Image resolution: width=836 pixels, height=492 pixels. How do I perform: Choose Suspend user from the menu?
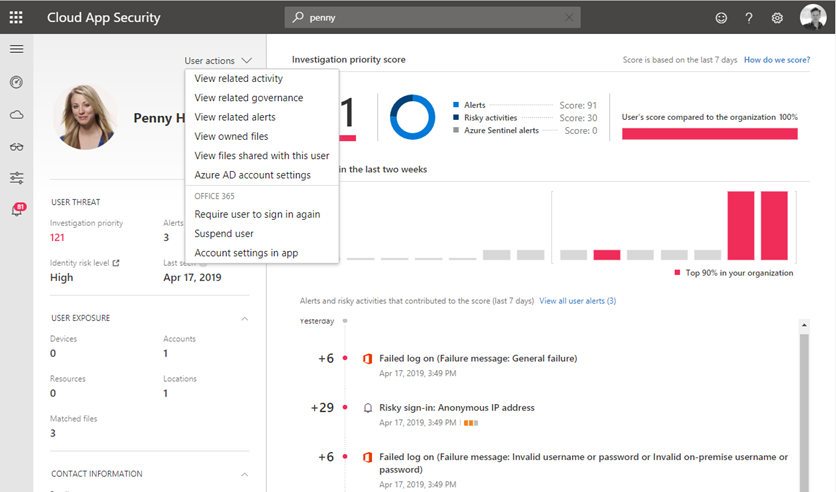coord(224,234)
